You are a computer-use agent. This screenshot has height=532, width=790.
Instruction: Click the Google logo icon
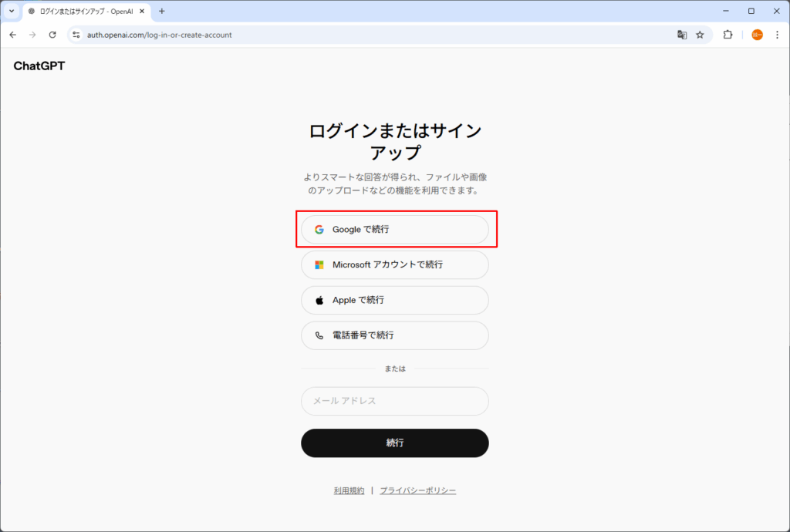[x=319, y=230]
